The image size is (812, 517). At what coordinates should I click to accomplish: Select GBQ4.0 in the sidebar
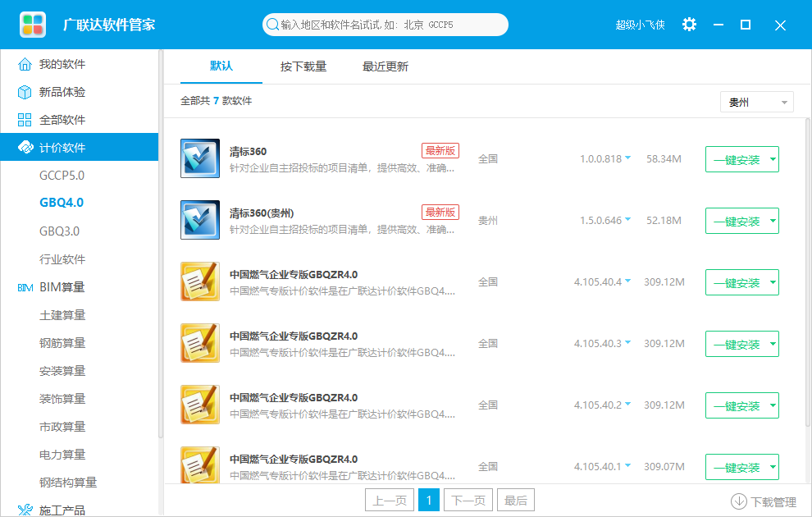point(62,203)
